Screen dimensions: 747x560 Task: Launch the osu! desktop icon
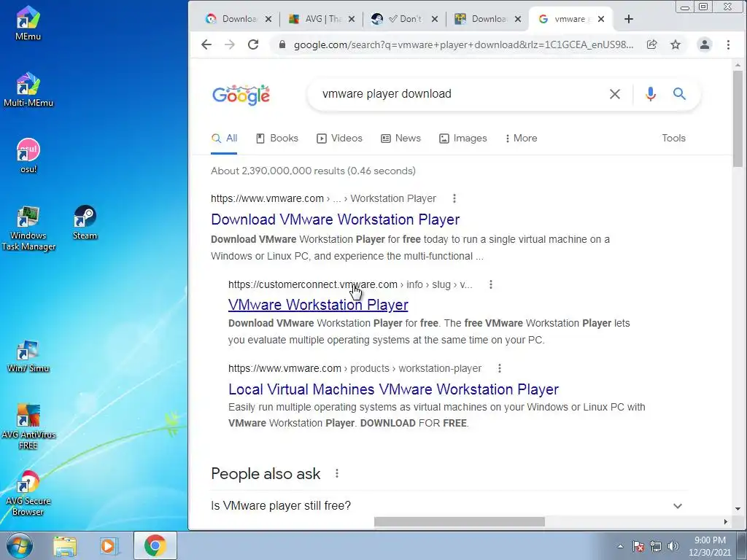tap(28, 156)
